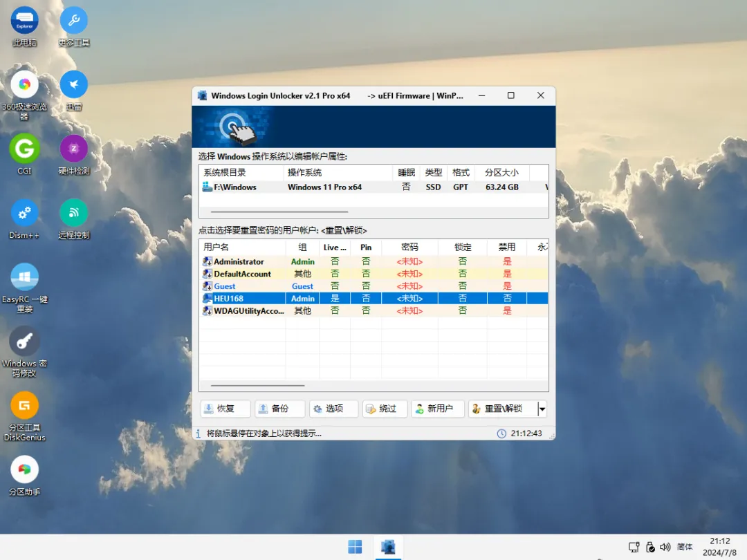Select the DefaultAccount user row
This screenshot has height=560, width=747.
pyautogui.click(x=373, y=274)
